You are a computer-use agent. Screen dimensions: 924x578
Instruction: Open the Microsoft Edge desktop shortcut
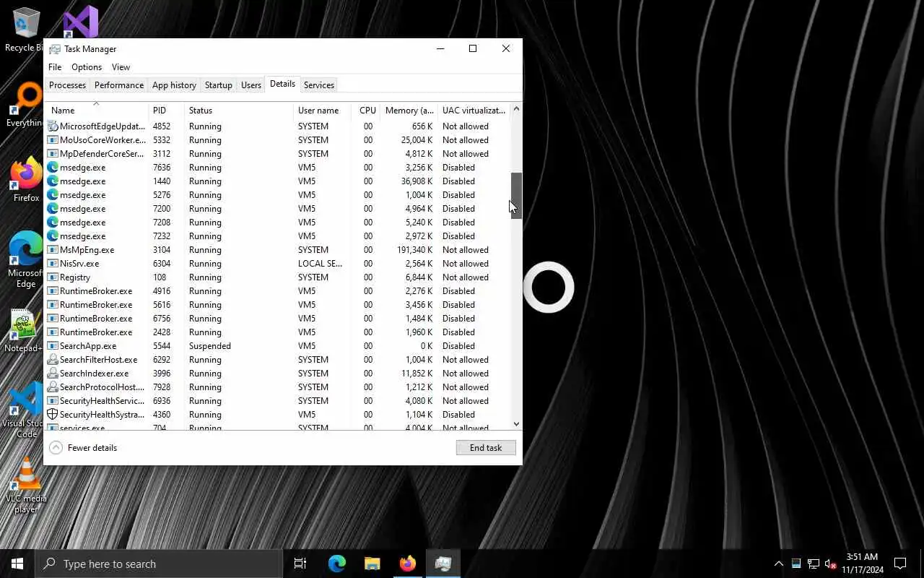click(x=26, y=259)
